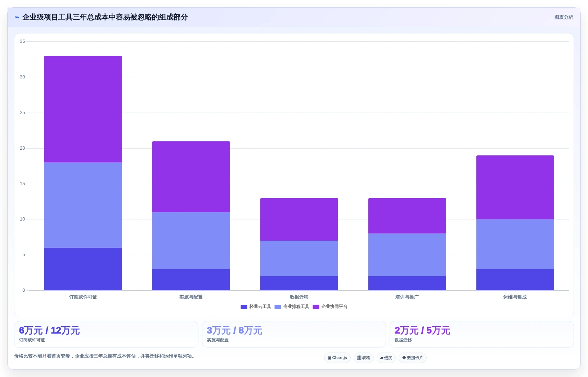
Task: Click the 图表分析 label in the header
Action: click(564, 17)
